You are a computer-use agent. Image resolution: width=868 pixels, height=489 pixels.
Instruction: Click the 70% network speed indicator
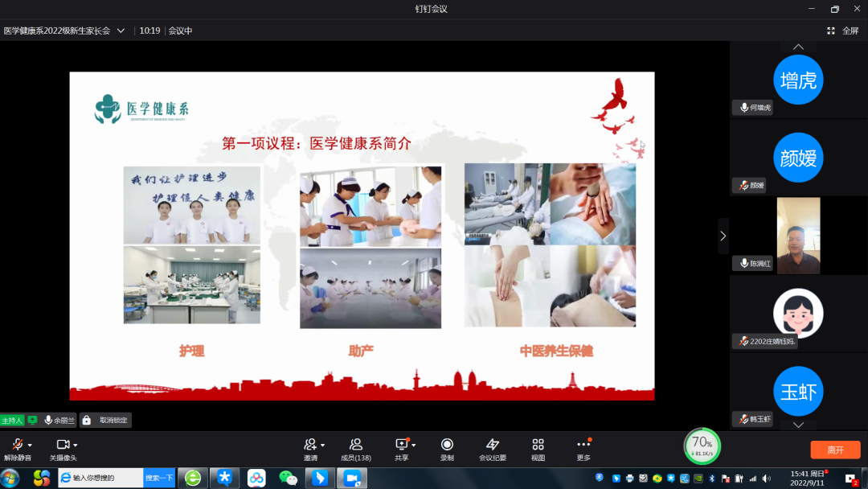coord(702,446)
